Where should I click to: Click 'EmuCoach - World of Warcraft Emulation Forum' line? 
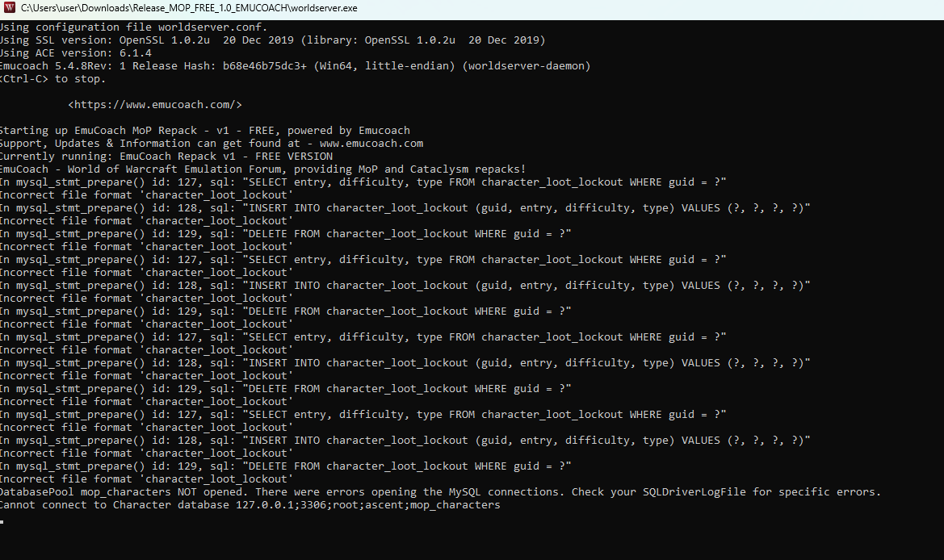click(x=262, y=169)
